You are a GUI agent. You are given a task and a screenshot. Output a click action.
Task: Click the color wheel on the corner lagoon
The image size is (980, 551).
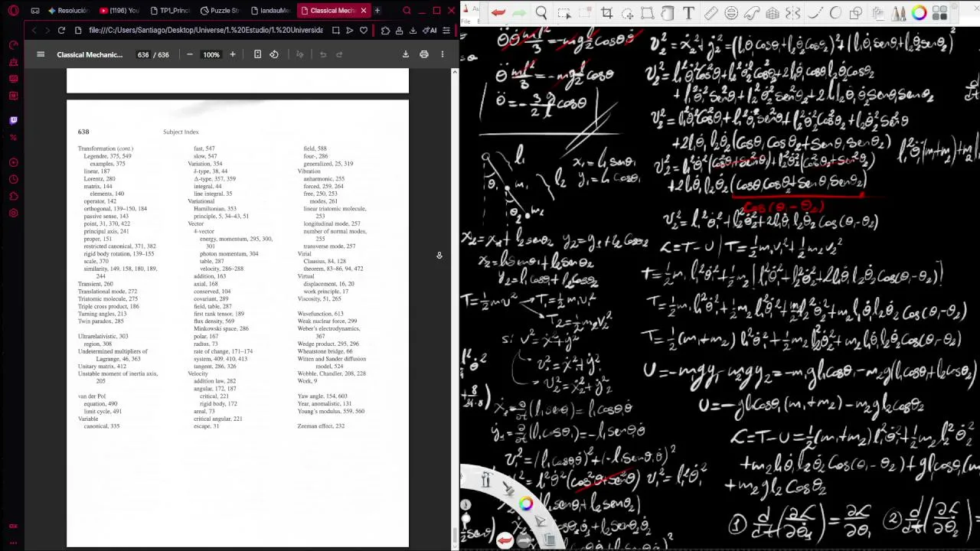[525, 504]
